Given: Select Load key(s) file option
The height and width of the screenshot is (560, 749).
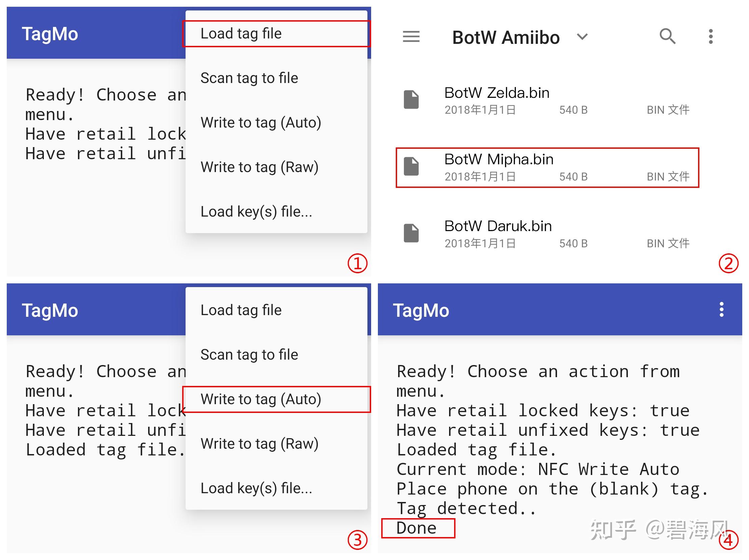Looking at the screenshot, I should [256, 211].
